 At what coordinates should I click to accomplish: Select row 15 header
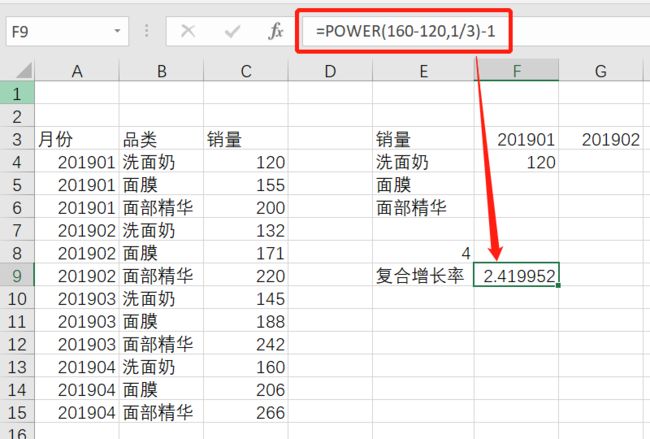[x=17, y=412]
